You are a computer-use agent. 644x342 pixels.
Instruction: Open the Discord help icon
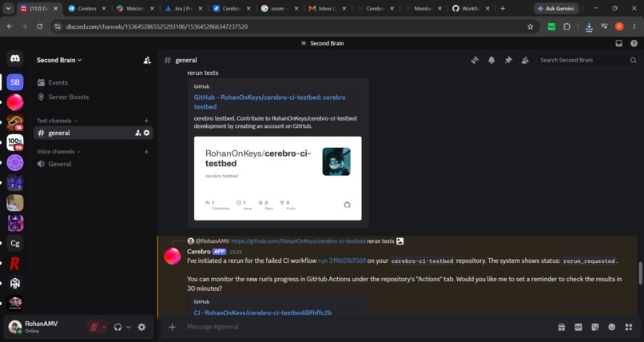pyautogui.click(x=634, y=43)
